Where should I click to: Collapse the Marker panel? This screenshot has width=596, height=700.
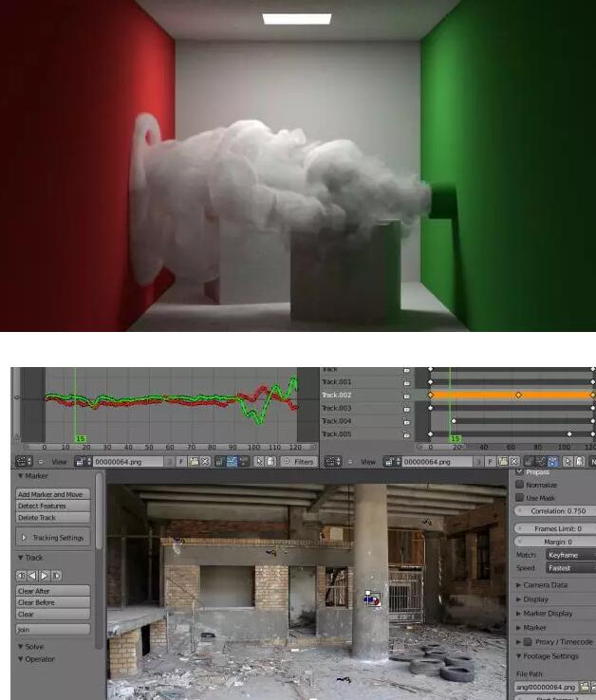click(21, 476)
